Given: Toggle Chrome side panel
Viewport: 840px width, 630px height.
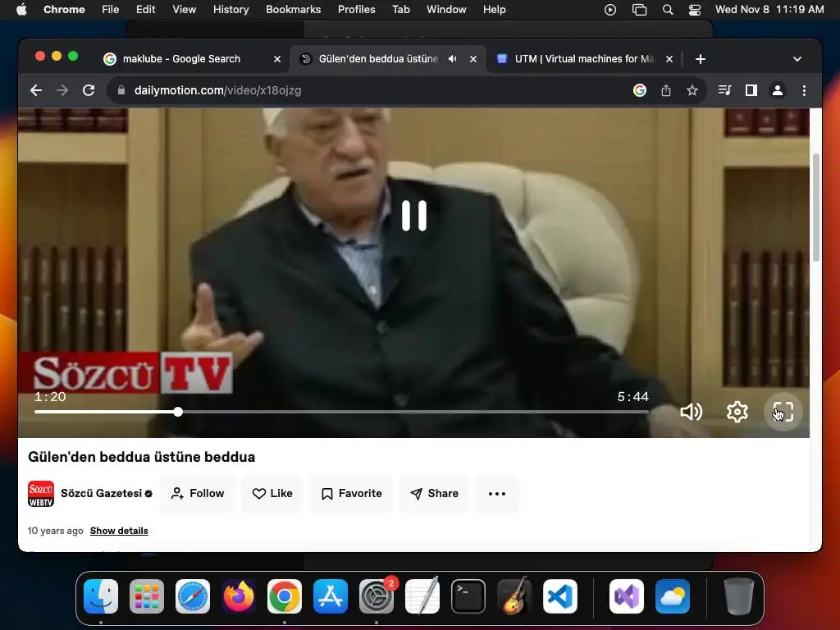Looking at the screenshot, I should pyautogui.click(x=751, y=90).
